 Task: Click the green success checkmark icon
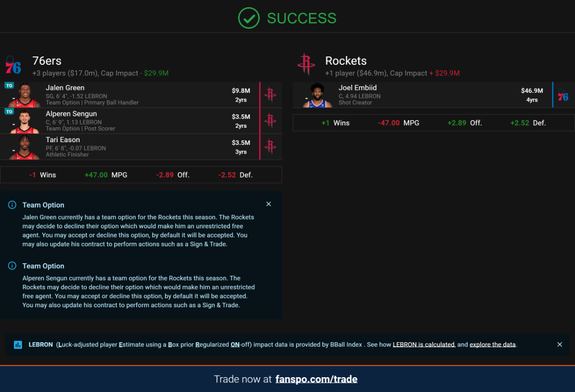249,18
